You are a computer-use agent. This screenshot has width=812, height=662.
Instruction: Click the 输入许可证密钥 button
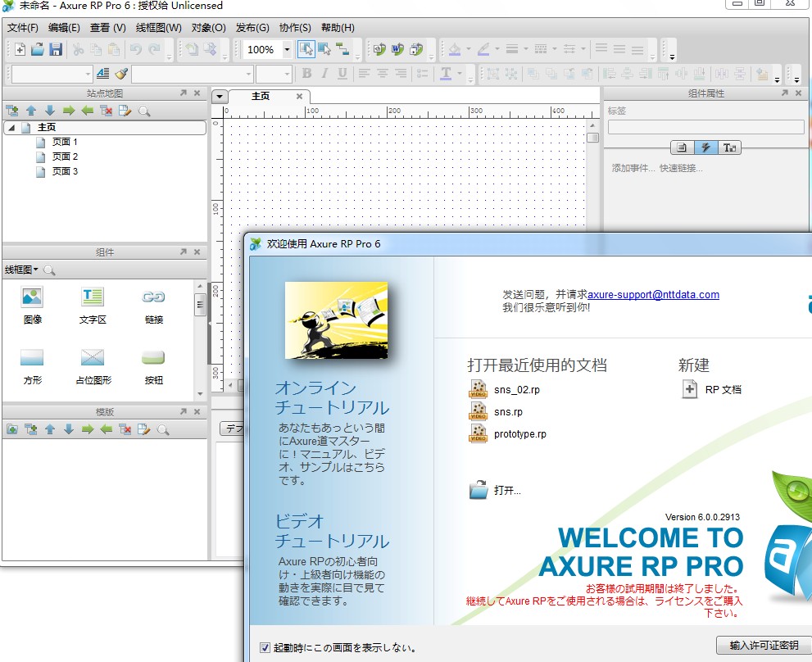[x=764, y=646]
